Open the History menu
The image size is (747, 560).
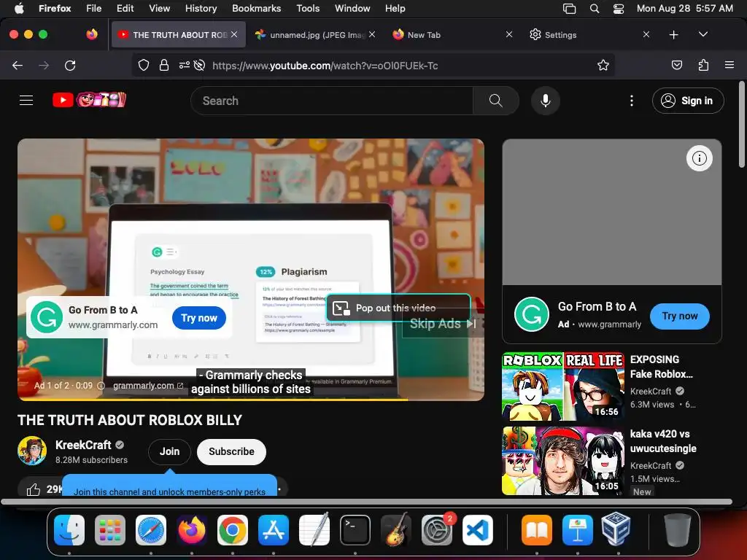click(x=201, y=8)
